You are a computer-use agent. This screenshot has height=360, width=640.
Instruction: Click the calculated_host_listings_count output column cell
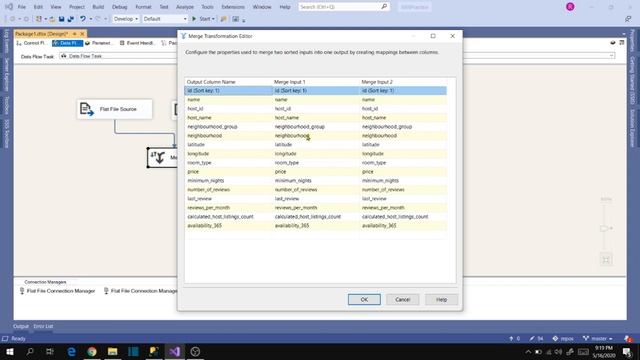pos(228,216)
